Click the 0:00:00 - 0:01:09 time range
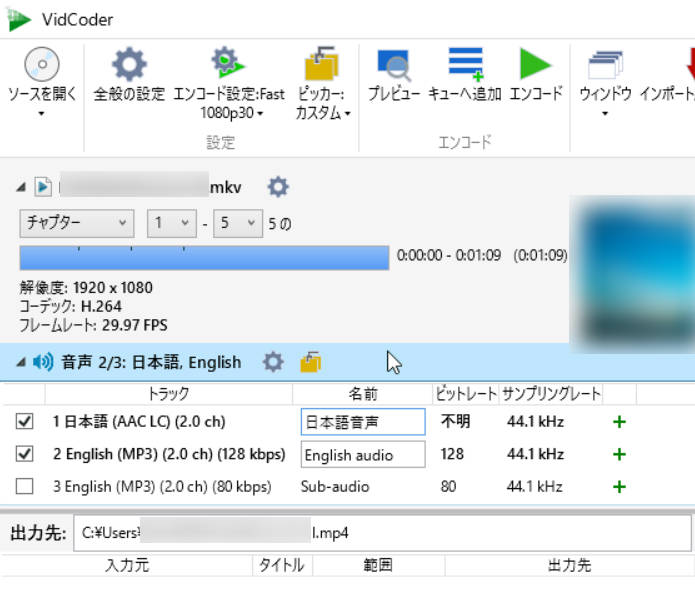This screenshot has height=603, width=695. pos(449,255)
